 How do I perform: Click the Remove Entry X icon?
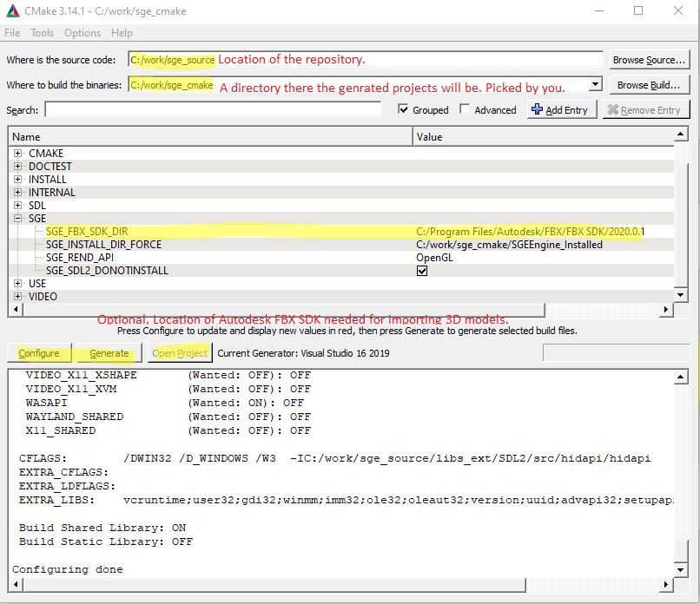[x=613, y=109]
